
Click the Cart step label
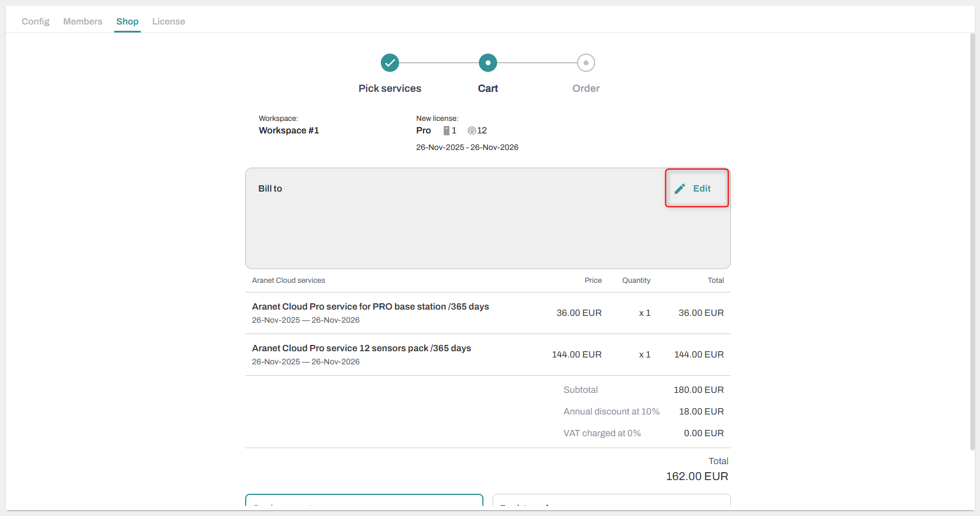(488, 88)
